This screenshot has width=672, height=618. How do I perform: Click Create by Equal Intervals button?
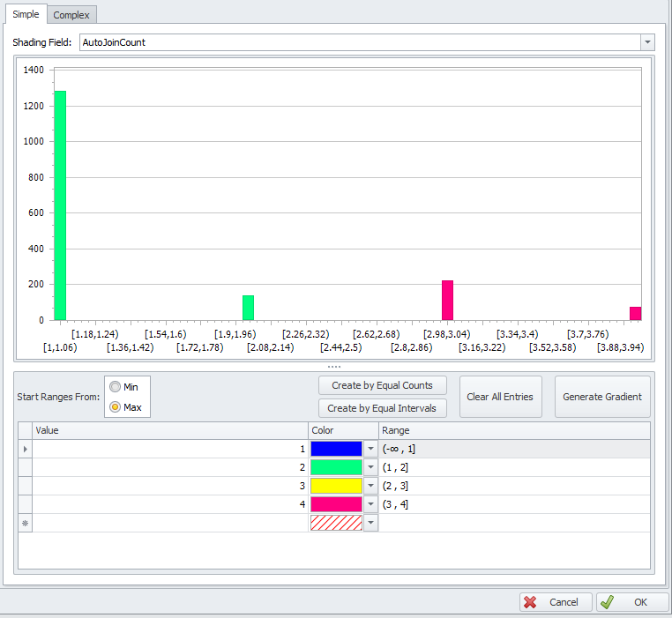[x=382, y=408]
